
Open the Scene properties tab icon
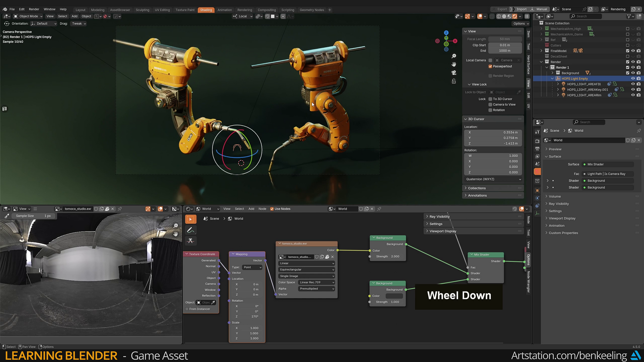coord(537,164)
